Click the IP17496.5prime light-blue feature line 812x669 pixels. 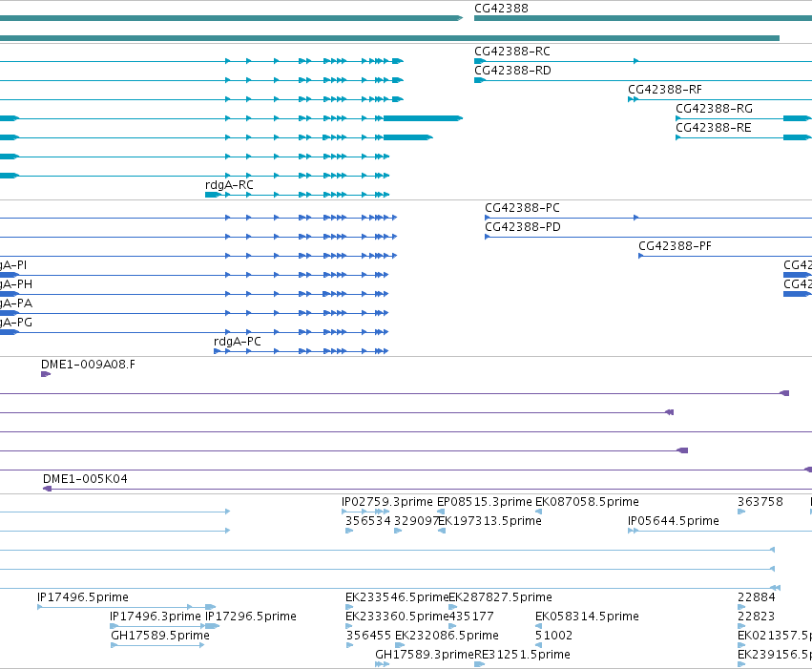pos(126,607)
